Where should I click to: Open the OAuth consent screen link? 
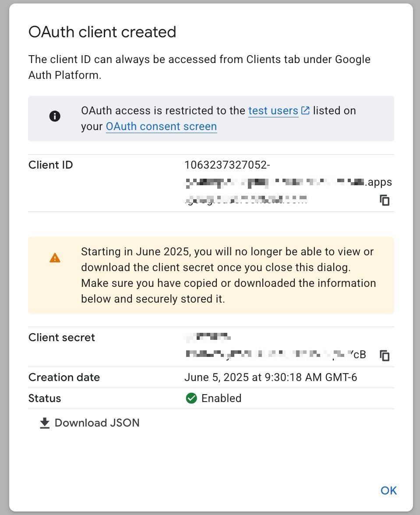click(x=161, y=127)
